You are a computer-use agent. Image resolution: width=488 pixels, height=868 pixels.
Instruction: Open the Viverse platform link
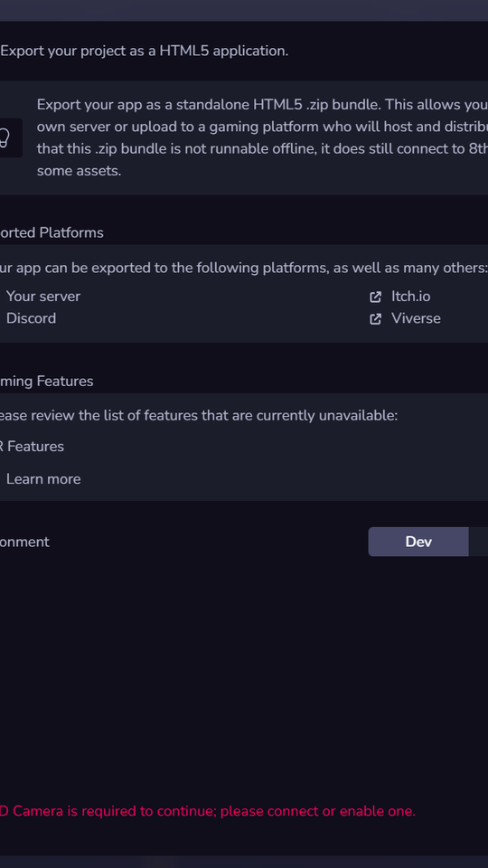pos(416,318)
